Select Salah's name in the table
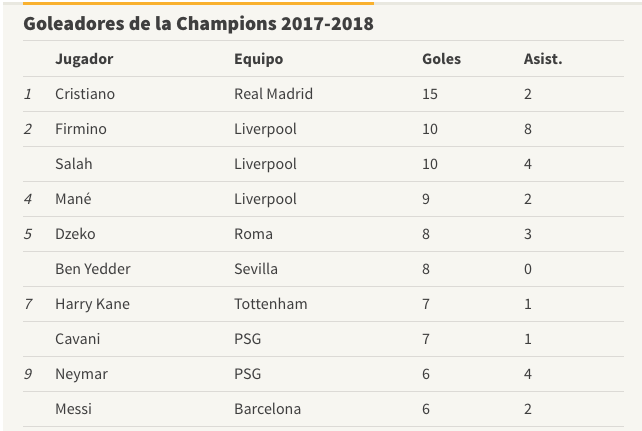The height and width of the screenshot is (431, 642). tap(74, 164)
